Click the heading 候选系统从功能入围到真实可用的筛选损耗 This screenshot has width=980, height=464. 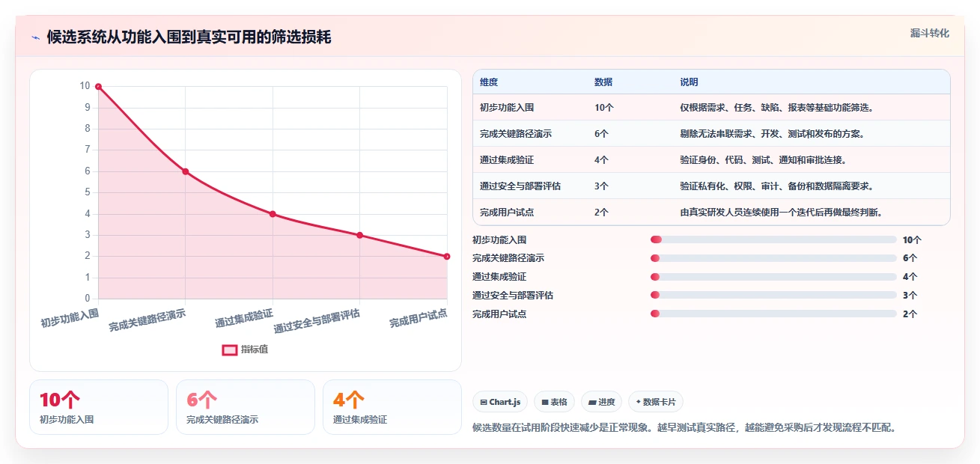(189, 37)
